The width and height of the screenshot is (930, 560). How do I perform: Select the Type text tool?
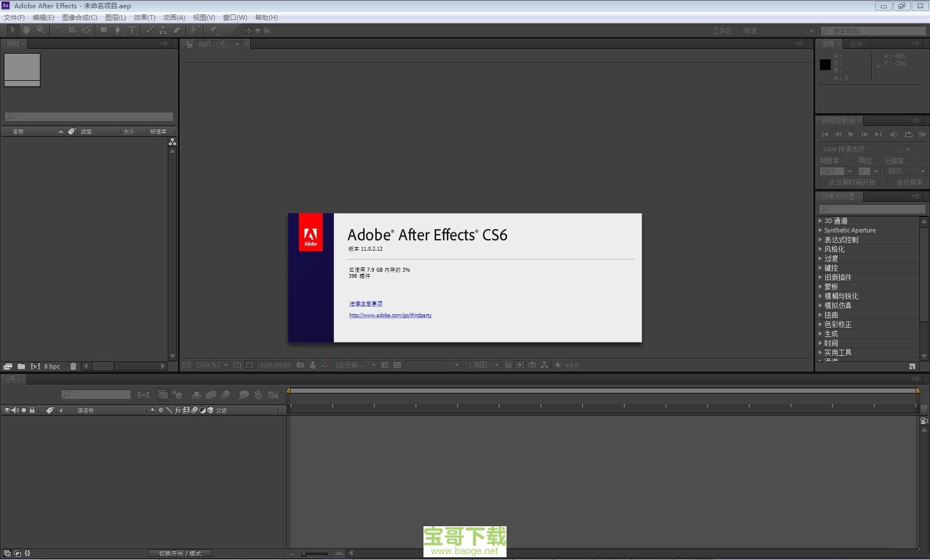pos(132,30)
